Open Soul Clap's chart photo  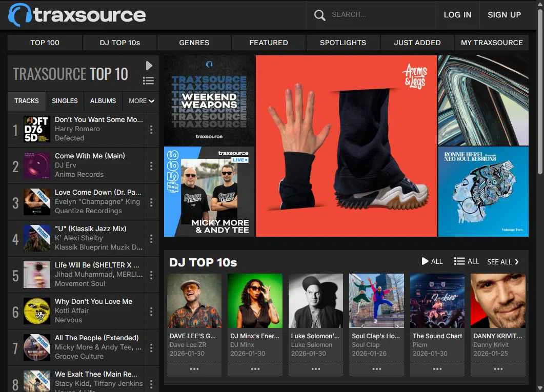(376, 301)
